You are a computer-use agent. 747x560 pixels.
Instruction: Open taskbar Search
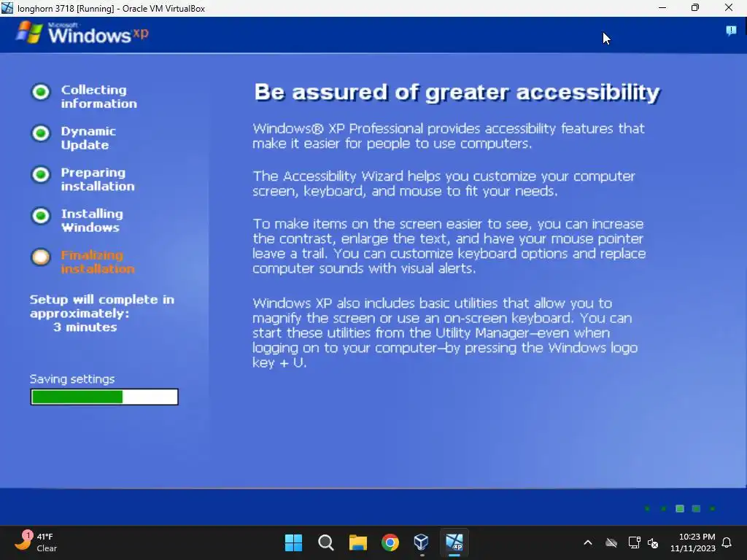[326, 542]
